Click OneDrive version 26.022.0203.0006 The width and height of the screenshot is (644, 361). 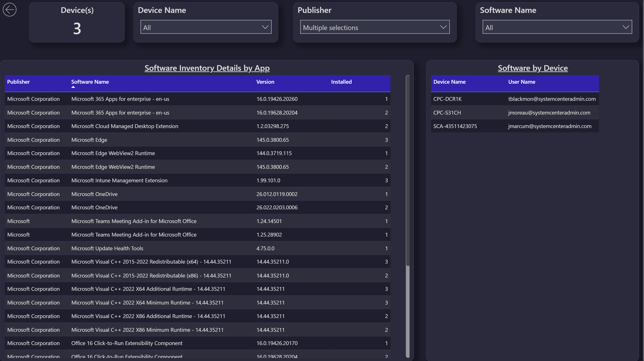point(277,207)
